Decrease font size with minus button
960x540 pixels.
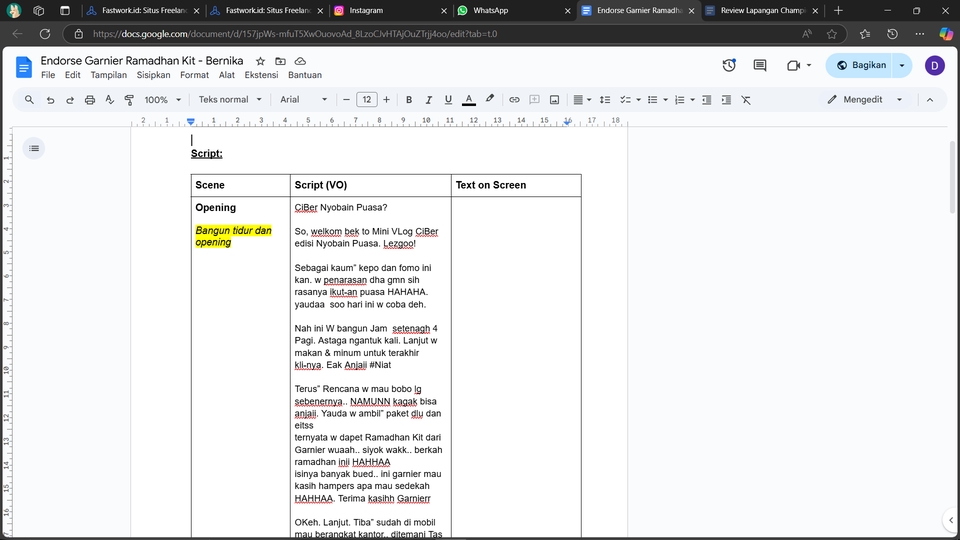coord(346,100)
